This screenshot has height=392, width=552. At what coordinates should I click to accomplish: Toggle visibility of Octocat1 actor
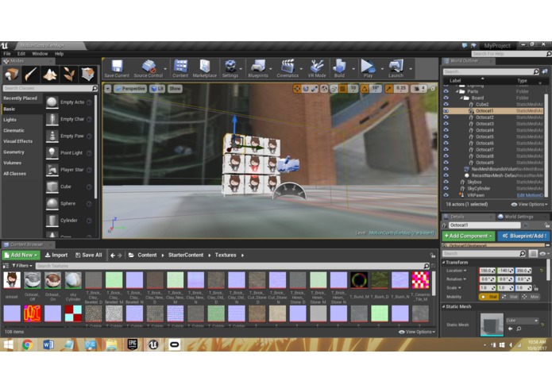click(446, 111)
